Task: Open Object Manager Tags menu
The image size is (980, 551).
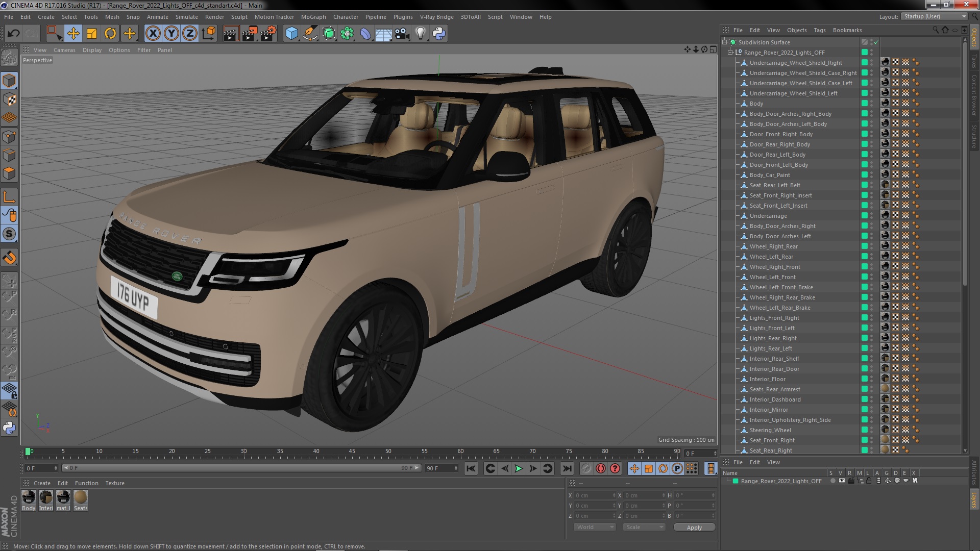Action: [x=819, y=30]
